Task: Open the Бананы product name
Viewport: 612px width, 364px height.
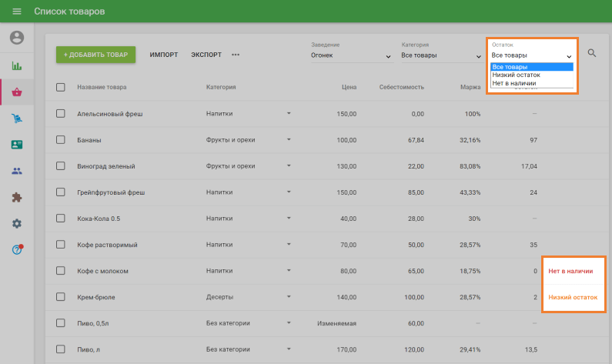Action: 89,140
